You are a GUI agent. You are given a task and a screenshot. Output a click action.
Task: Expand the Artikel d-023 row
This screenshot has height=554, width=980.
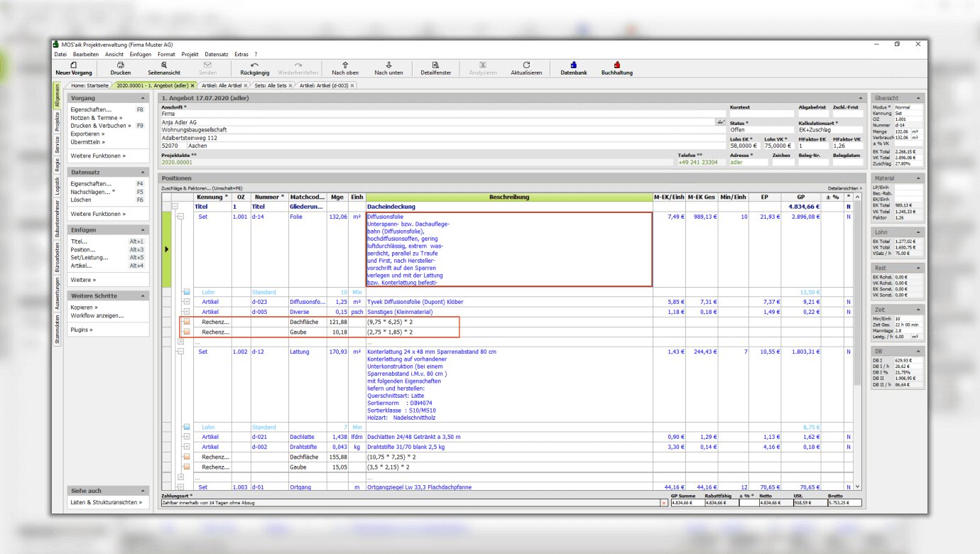coord(187,302)
